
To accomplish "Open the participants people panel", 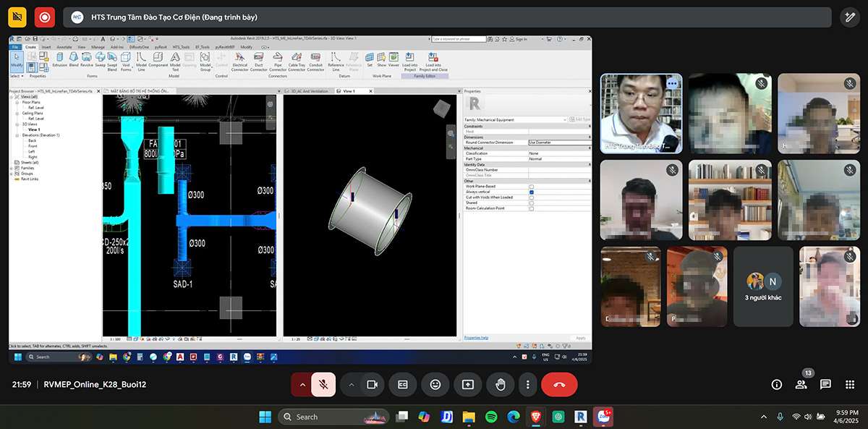I will point(801,385).
